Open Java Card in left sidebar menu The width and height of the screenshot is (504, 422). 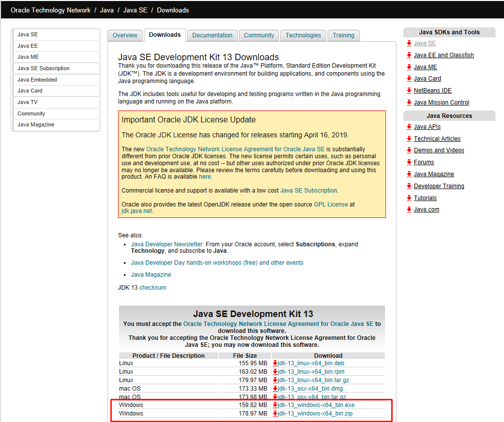(56, 91)
